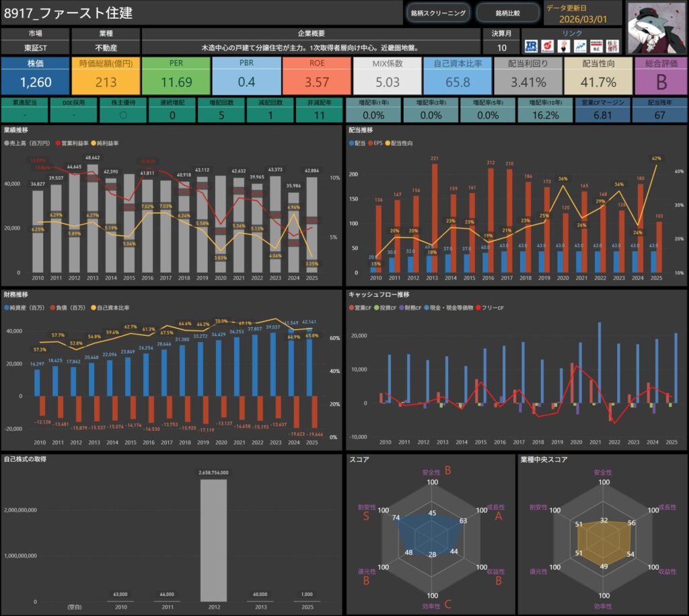689x616 pixels.
Task: Open the 銘柄比較 page
Action: [x=507, y=13]
